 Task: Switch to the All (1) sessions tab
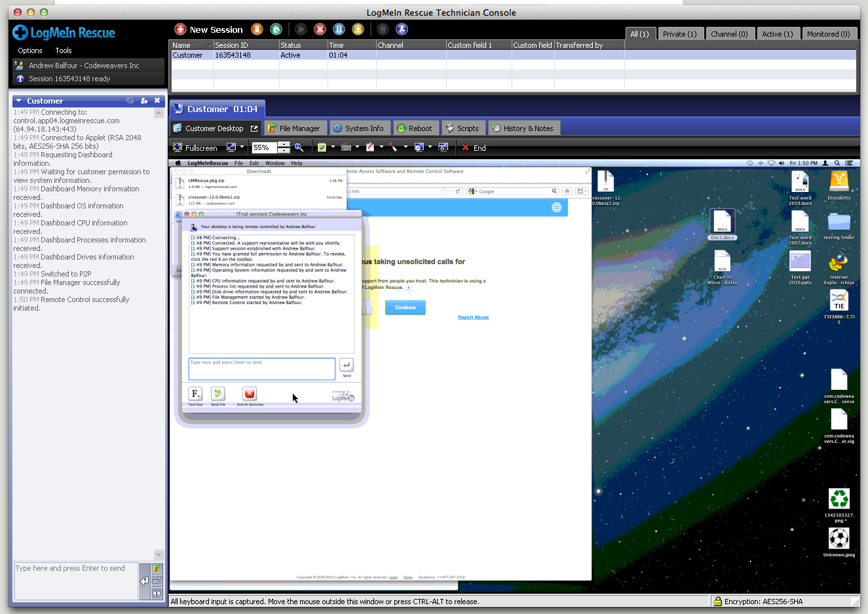click(639, 34)
